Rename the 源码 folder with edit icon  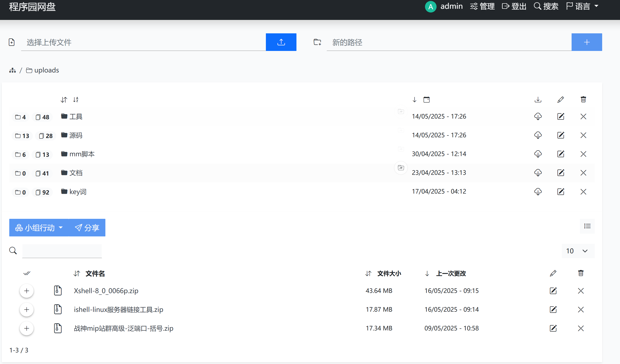[560, 135]
